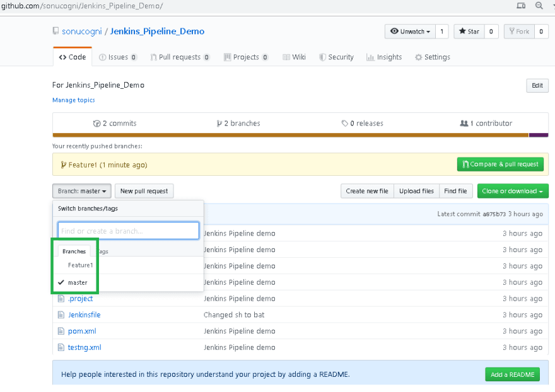Click the Changed sh to bat commit message
555x392 pixels.
tap(234, 315)
